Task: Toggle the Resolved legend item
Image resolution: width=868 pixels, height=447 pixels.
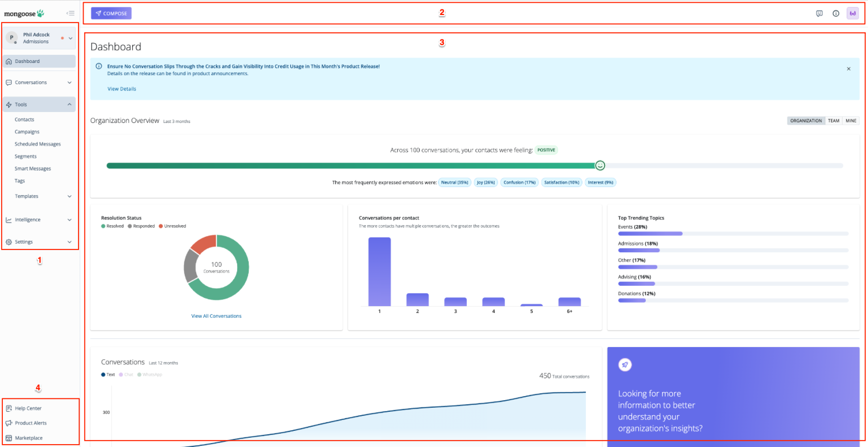Action: [113, 226]
